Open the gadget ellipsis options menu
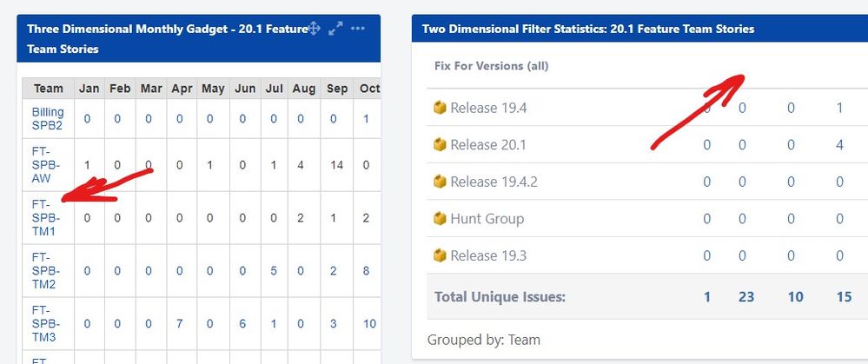This screenshot has width=868, height=364. [x=358, y=28]
